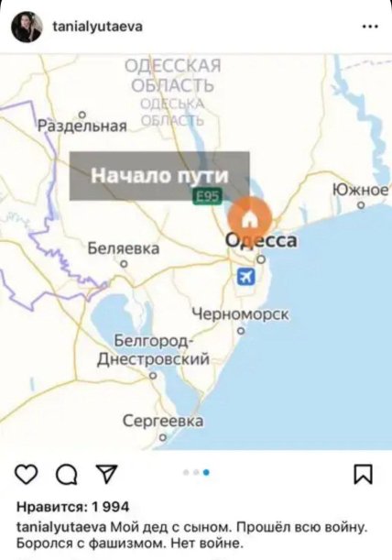
Task: Select the active third carousel dot
Action: (x=206, y=473)
